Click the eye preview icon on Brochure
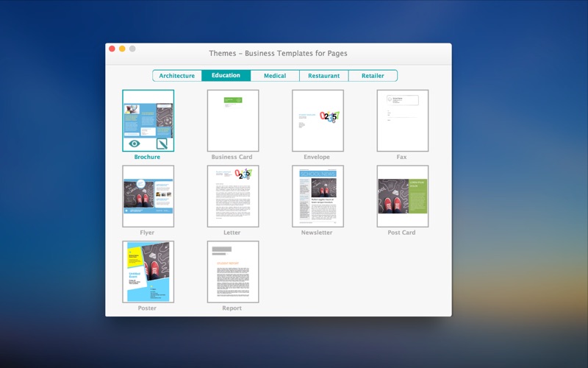This screenshot has height=368, width=588. click(x=135, y=144)
